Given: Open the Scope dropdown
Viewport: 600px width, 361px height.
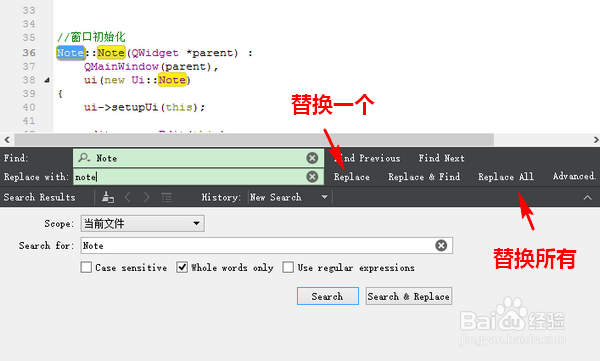Looking at the screenshot, I should click(142, 223).
